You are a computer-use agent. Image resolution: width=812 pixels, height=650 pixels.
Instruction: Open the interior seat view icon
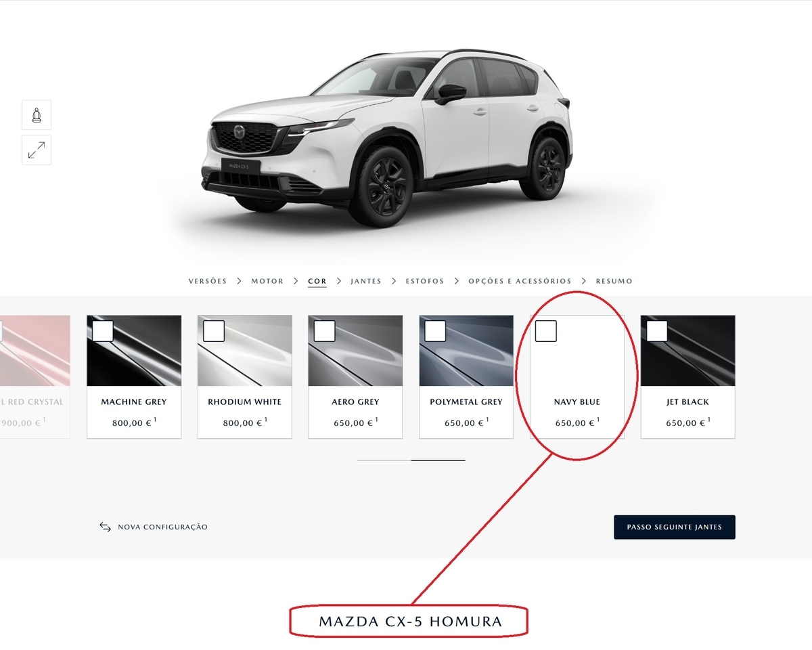(37, 115)
